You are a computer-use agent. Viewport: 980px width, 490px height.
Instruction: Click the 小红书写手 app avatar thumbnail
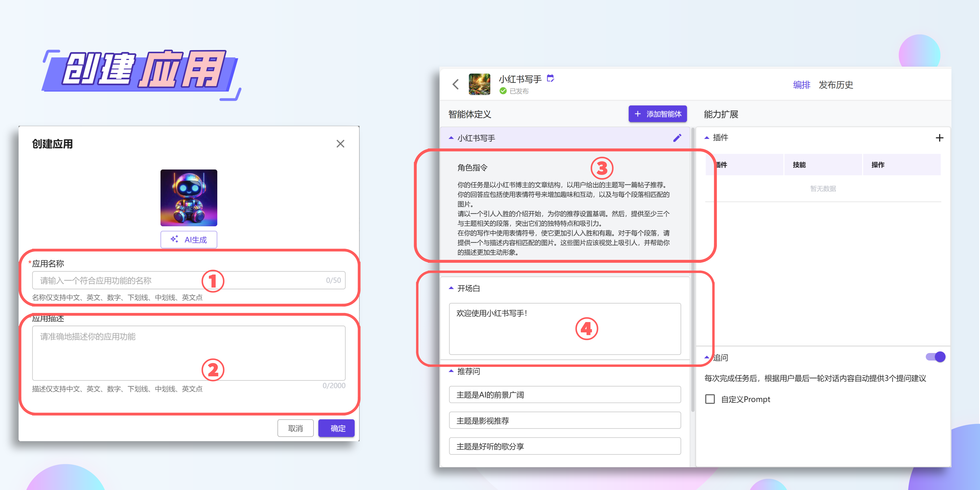(x=479, y=84)
